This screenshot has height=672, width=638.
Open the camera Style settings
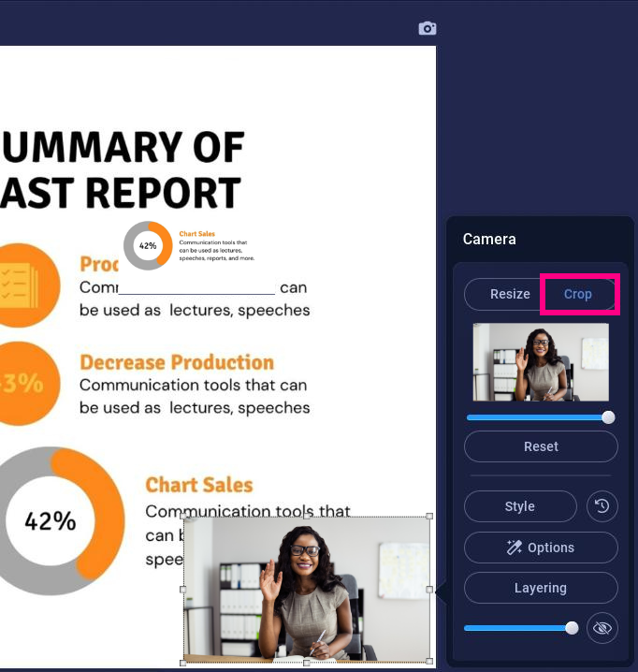520,506
